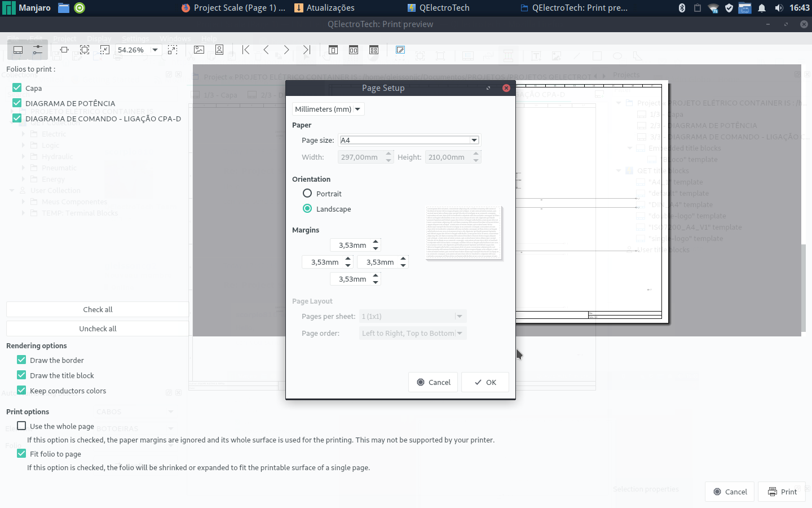Click the landscape orientation toolbar icon
The image size is (812, 508).
199,50
